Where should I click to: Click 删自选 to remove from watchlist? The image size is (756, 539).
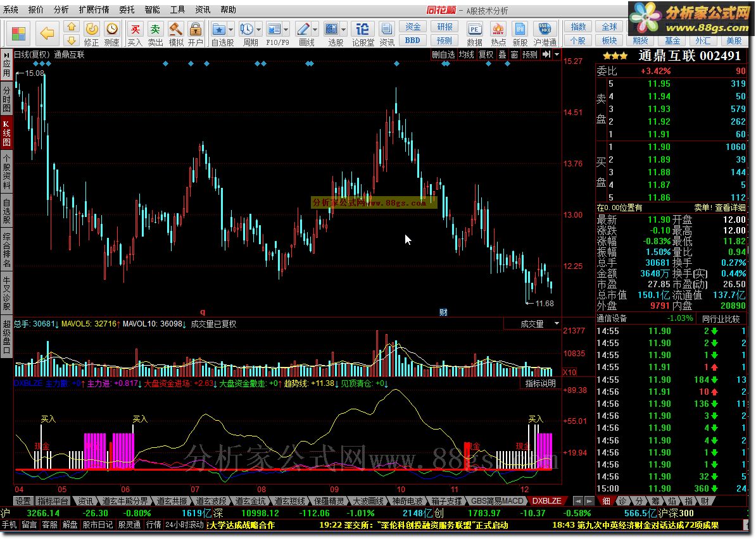click(443, 54)
